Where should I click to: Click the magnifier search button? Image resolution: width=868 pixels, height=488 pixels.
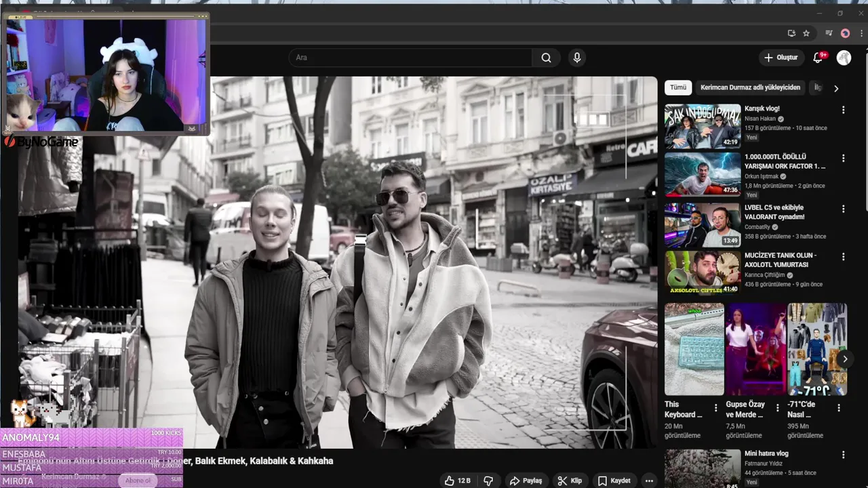tap(547, 58)
